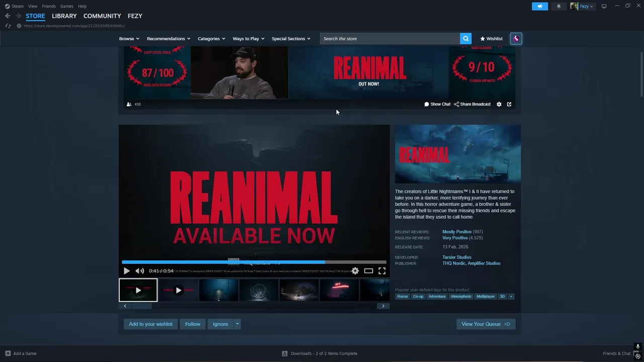Click the search magnifier button
The image size is (644, 362).
(x=466, y=39)
